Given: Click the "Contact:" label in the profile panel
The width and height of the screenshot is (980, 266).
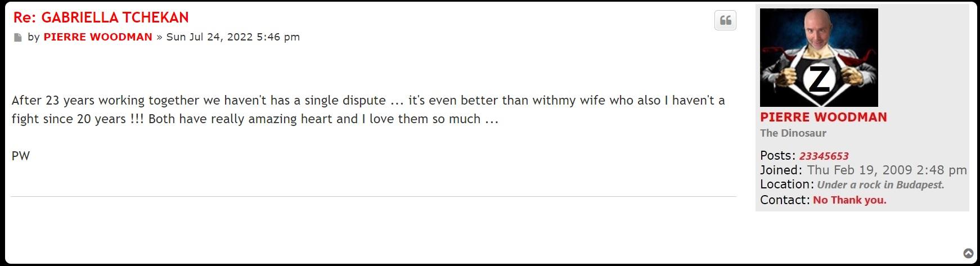Looking at the screenshot, I should click(x=784, y=200).
